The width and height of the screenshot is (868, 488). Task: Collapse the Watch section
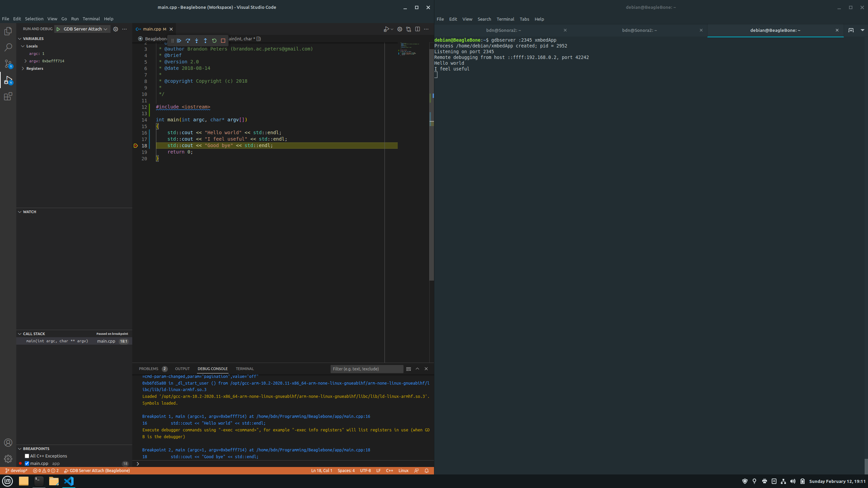20,211
